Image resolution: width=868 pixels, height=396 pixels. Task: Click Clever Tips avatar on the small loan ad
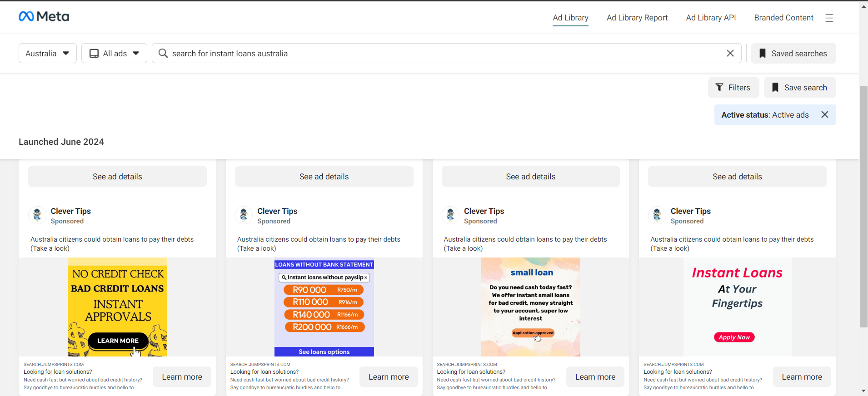pyautogui.click(x=451, y=215)
